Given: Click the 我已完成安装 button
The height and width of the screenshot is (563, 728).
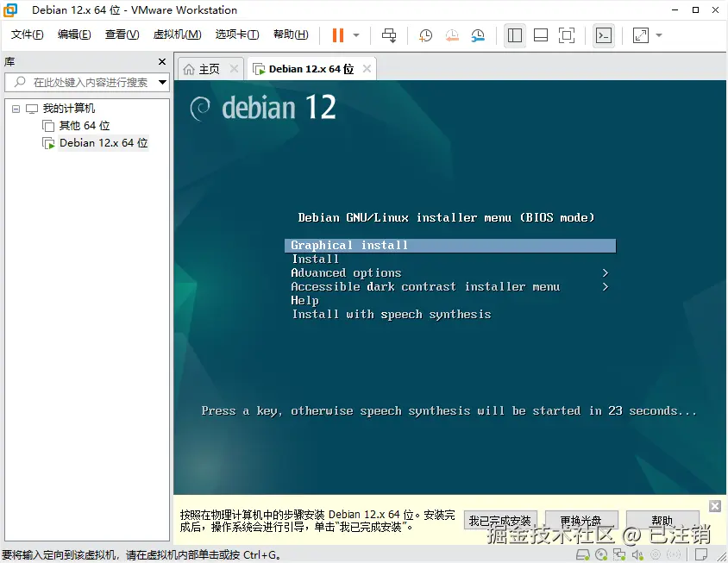Looking at the screenshot, I should coord(500,520).
